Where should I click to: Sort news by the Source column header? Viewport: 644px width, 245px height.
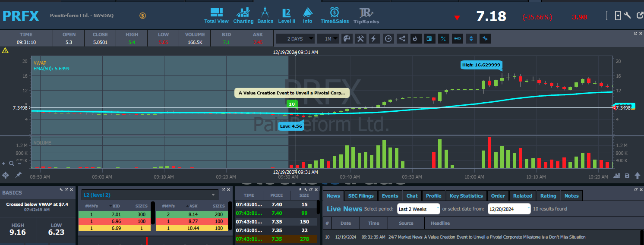pyautogui.click(x=406, y=223)
